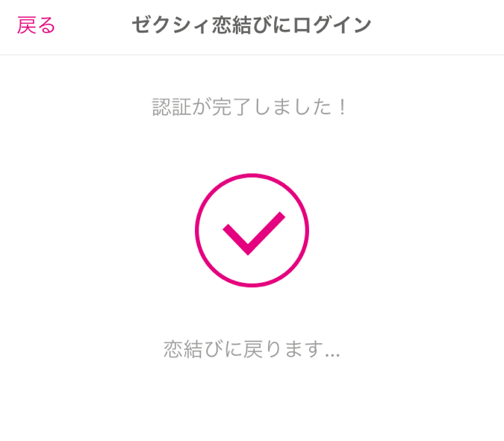Click the pink circle ring outline
The height and width of the screenshot is (441, 504).
pyautogui.click(x=252, y=231)
